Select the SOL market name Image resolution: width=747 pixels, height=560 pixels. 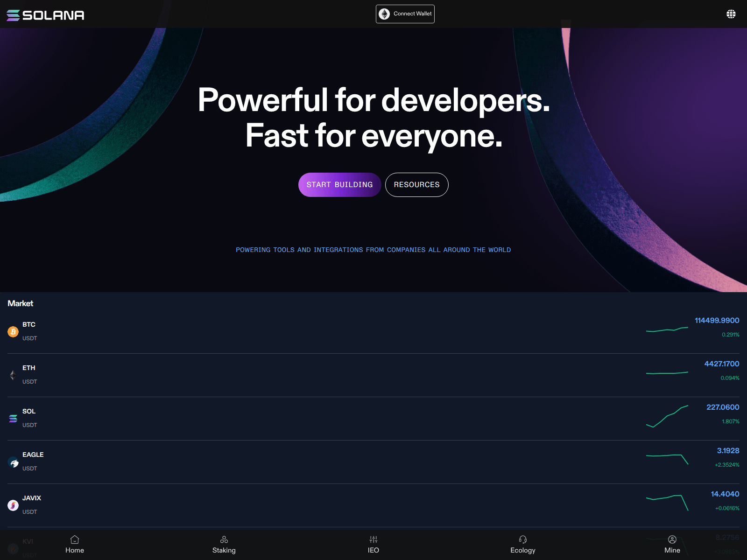(29, 411)
